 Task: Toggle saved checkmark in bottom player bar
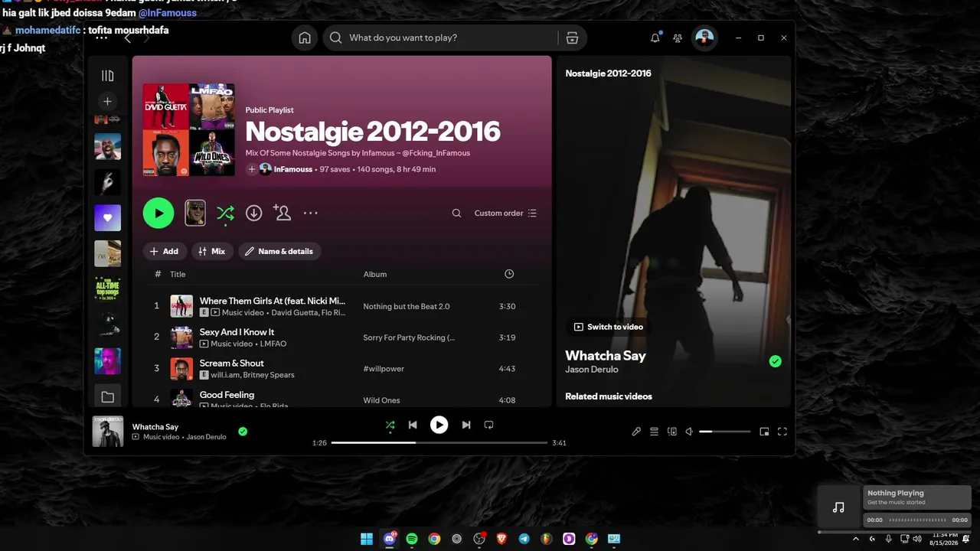tap(243, 432)
